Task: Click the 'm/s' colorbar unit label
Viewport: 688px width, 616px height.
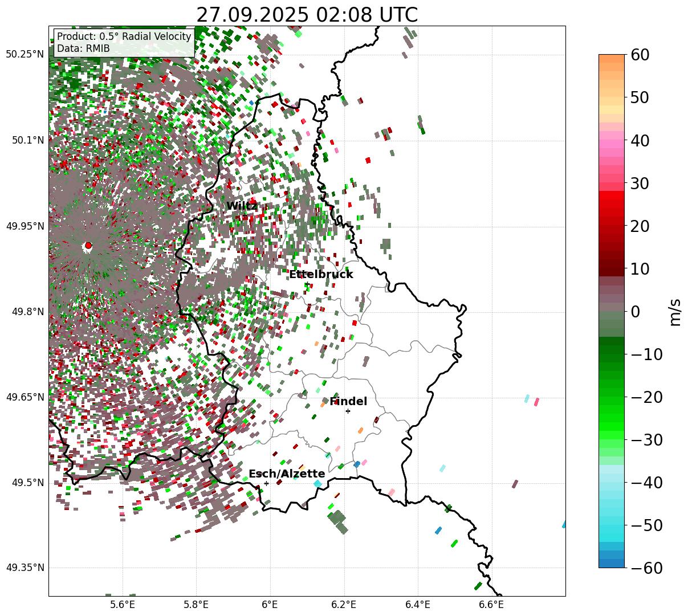Action: coord(675,311)
